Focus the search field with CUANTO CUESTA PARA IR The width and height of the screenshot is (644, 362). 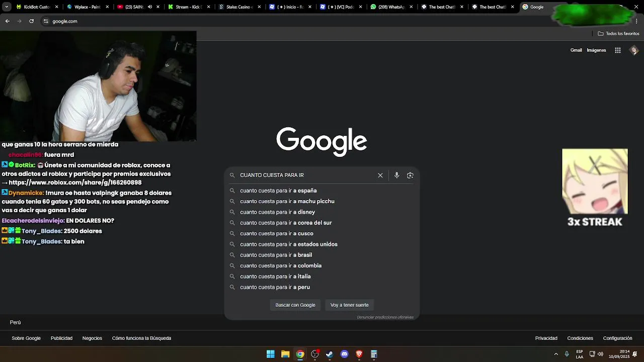pos(306,175)
